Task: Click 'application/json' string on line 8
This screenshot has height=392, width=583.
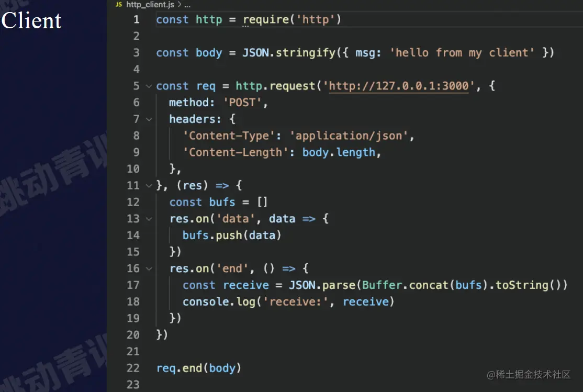Action: (349, 136)
